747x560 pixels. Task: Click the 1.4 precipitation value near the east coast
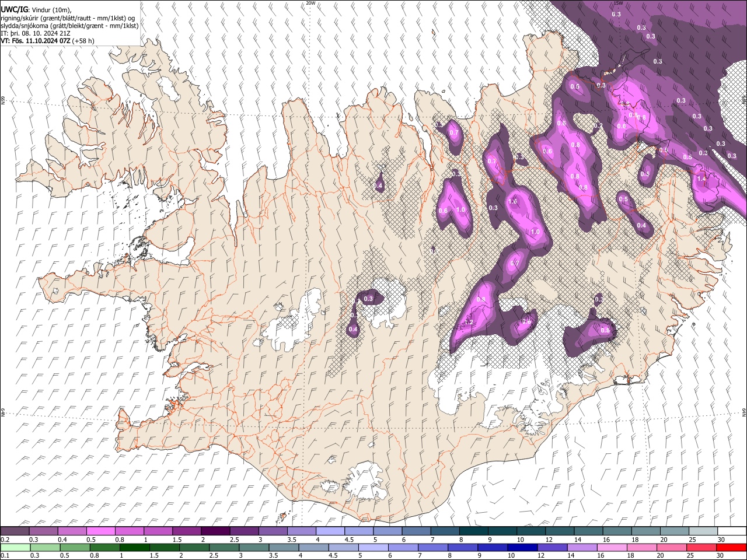(x=701, y=178)
